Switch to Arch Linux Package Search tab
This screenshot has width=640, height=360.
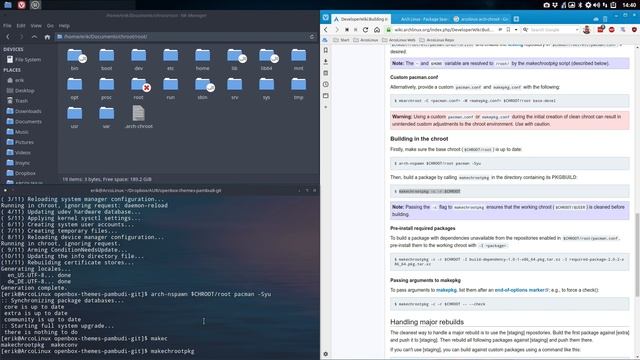pyautogui.click(x=422, y=19)
